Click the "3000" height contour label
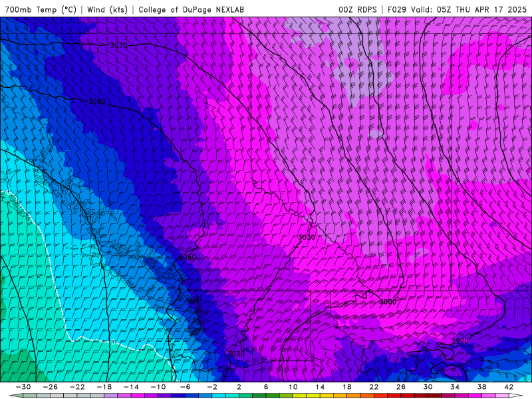This screenshot has width=532, height=399. pyautogui.click(x=388, y=302)
